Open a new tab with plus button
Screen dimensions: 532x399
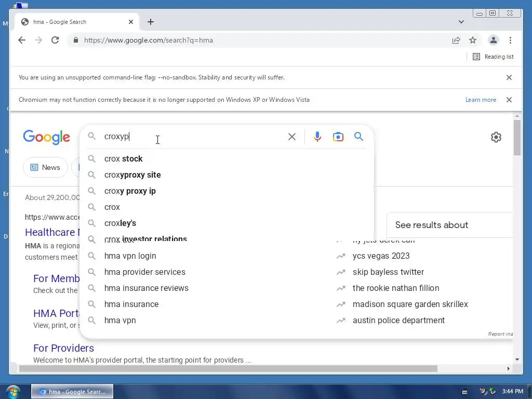click(x=151, y=22)
